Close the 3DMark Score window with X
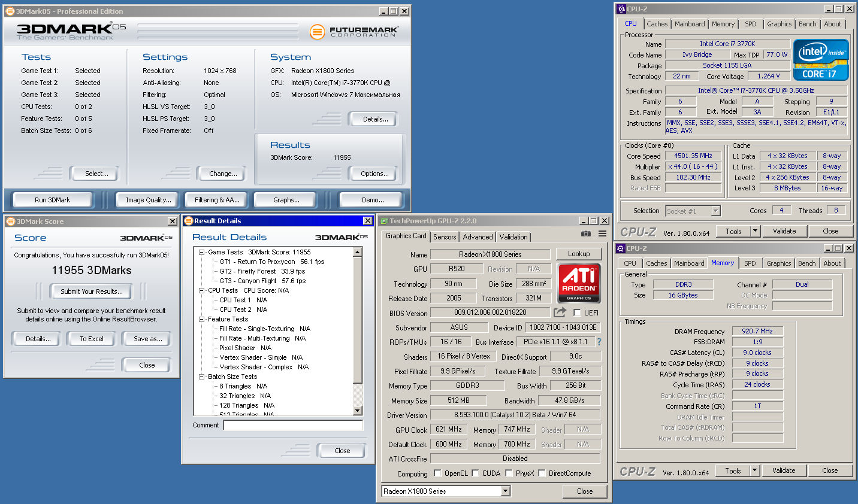 [x=173, y=221]
